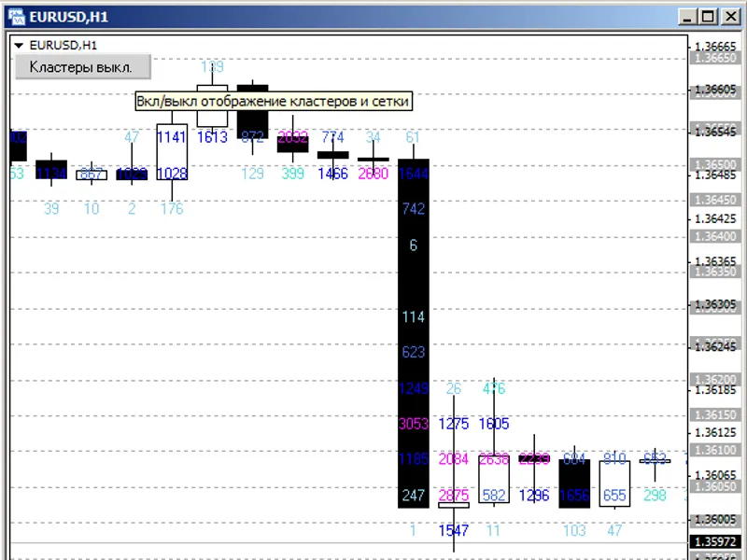This screenshot has width=747, height=560.
Task: Click the tooltip 'Вкл/выкл отображение кластеров и сетки'
Action: [274, 101]
